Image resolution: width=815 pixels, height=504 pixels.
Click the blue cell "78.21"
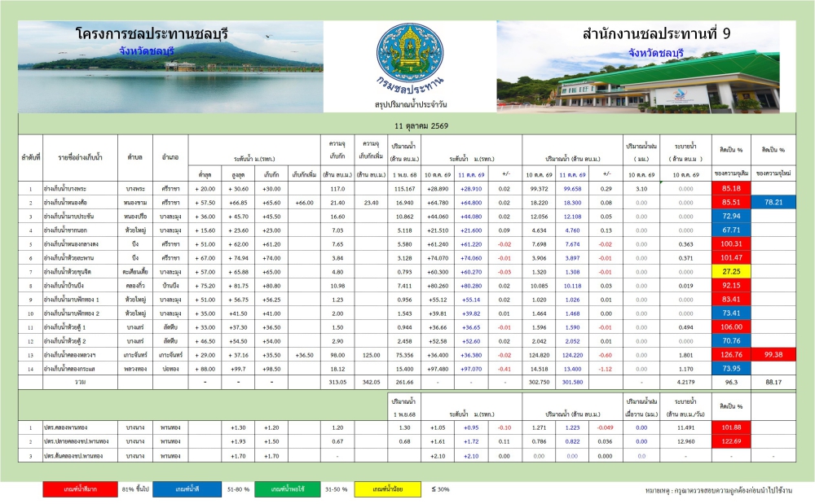tap(773, 203)
